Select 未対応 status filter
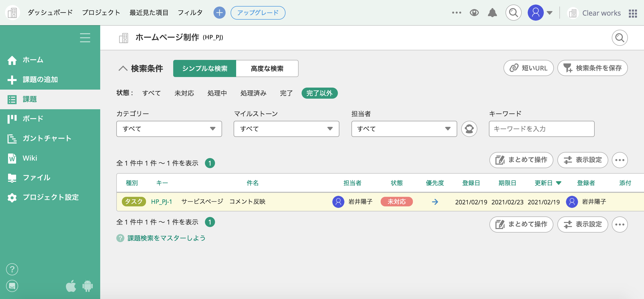The width and height of the screenshot is (644, 299). (184, 93)
